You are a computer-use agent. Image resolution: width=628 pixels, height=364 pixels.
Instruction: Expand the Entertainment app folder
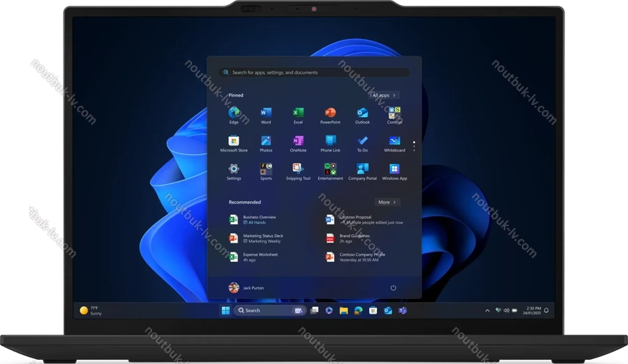(x=330, y=169)
